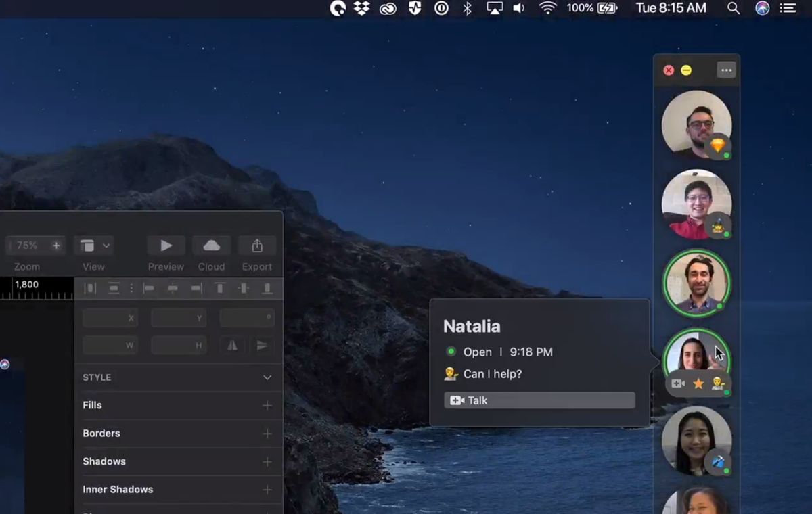The image size is (812, 514).
Task: Click the Preview play icon in Sketch toolbar
Action: (165, 245)
